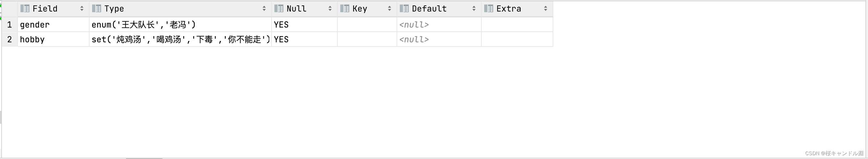Sort using the Extra column arrows
Viewport: 868px width, 159px height.
(546, 9)
